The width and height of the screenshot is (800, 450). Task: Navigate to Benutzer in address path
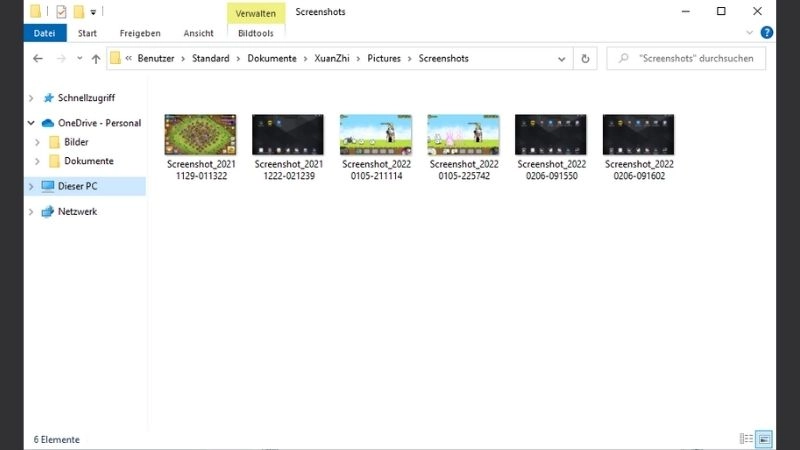[x=156, y=58]
